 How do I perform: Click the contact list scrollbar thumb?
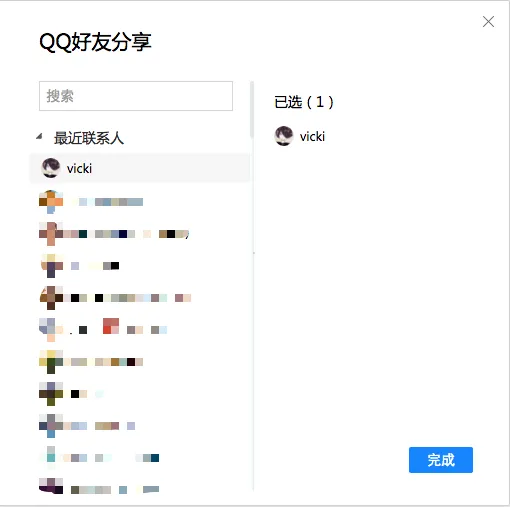click(x=252, y=110)
